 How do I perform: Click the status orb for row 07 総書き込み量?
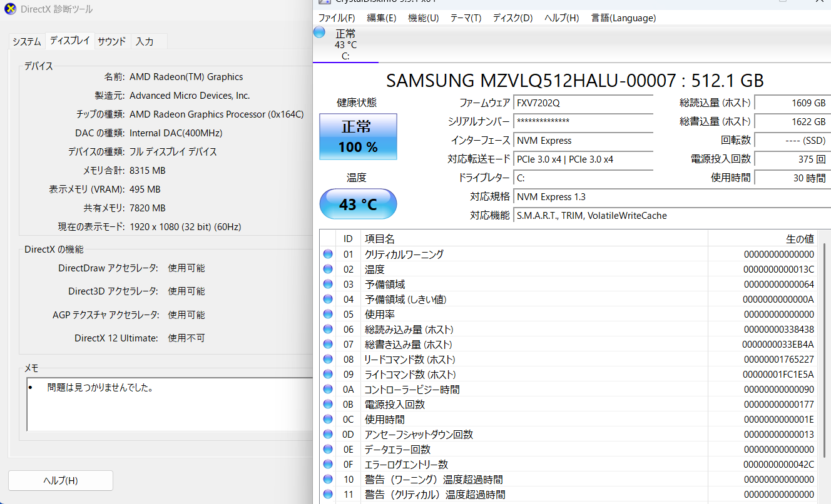[x=328, y=345]
